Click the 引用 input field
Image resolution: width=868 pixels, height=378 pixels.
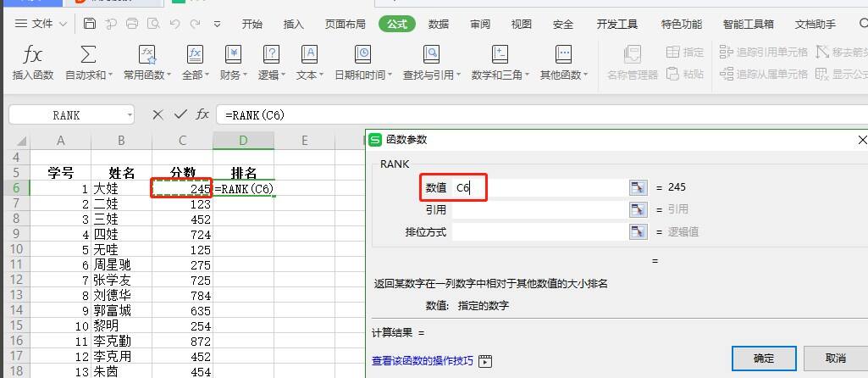coord(539,209)
